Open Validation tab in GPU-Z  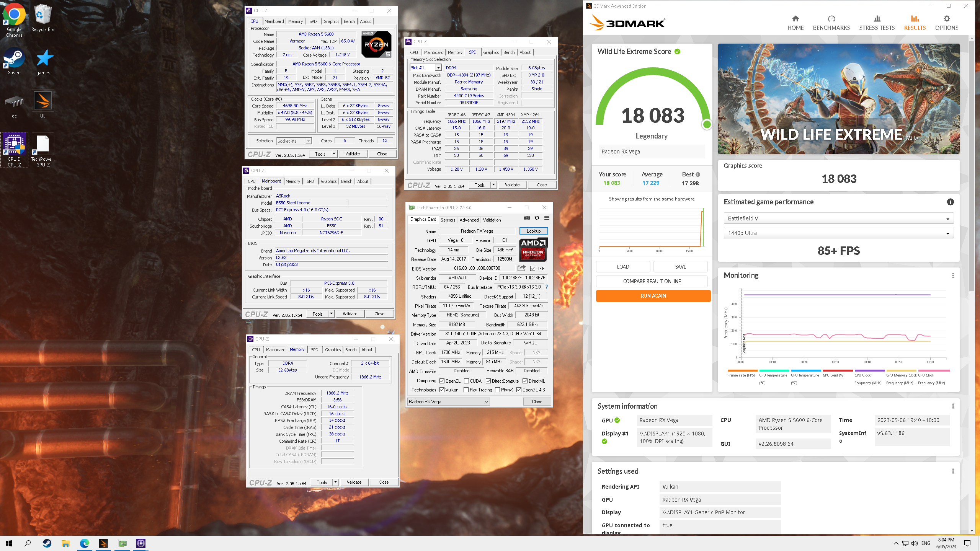coord(492,220)
